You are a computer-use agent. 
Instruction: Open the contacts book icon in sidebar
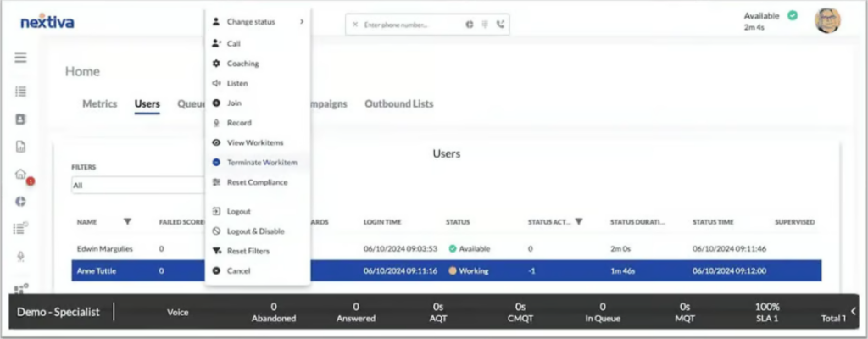[21, 119]
